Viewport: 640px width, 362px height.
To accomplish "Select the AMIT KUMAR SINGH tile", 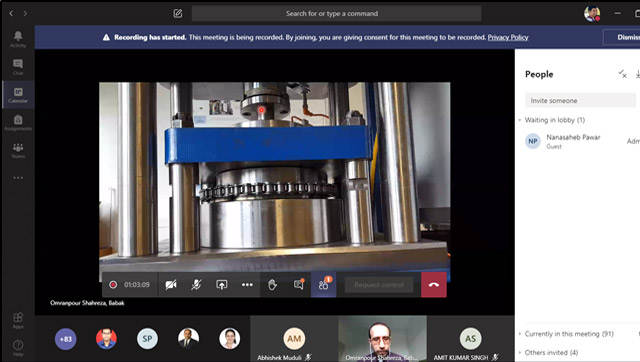I will pyautogui.click(x=470, y=339).
